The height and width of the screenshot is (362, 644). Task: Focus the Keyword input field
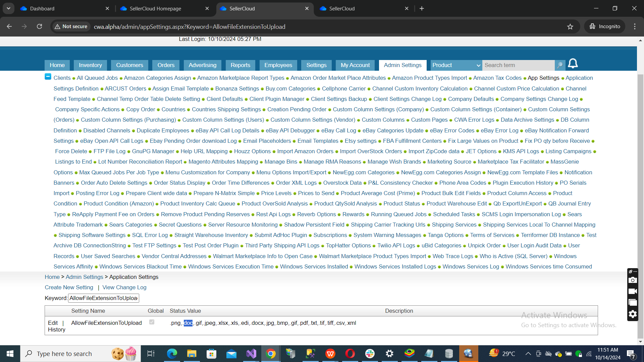[x=103, y=298]
